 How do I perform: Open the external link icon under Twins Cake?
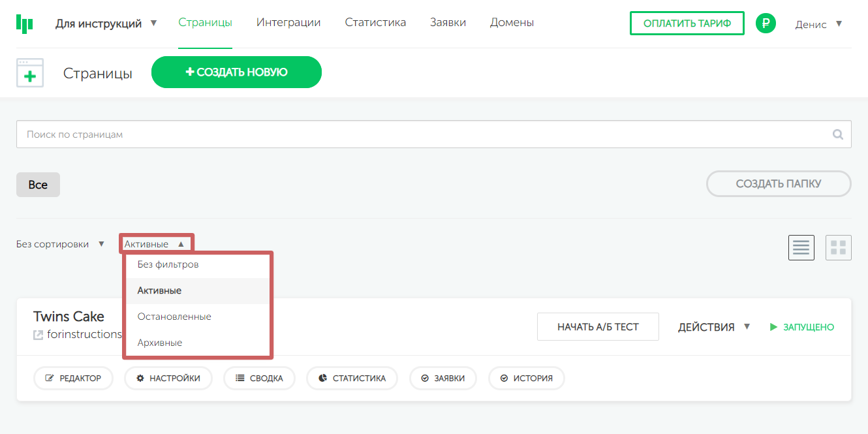[x=39, y=335]
